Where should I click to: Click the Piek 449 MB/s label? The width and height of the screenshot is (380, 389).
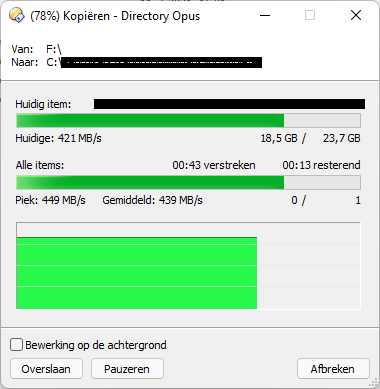point(50,200)
